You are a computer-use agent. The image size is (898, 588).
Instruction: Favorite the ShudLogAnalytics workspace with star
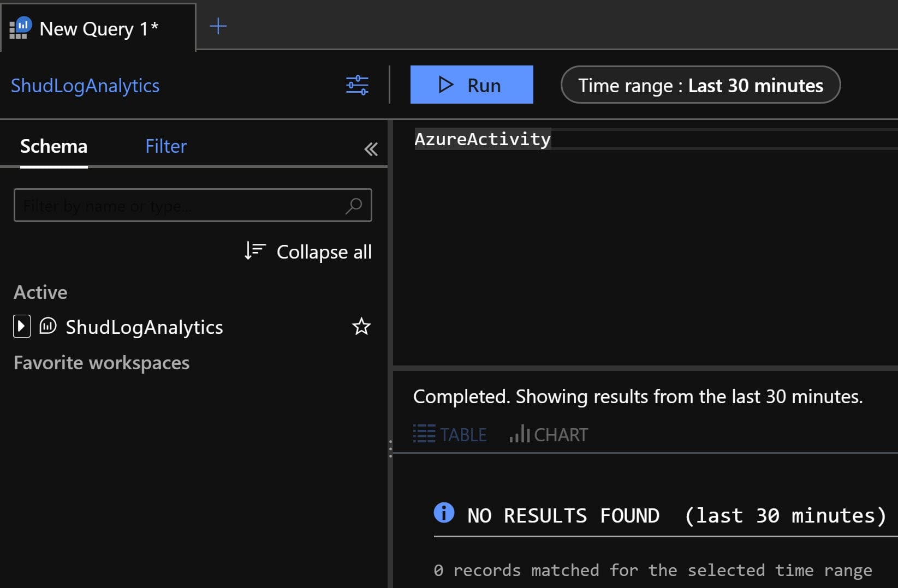point(361,327)
